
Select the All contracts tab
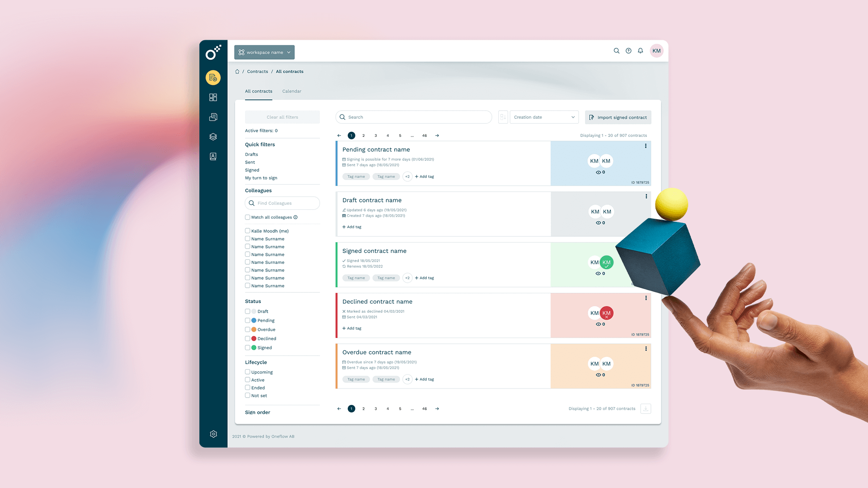(259, 90)
